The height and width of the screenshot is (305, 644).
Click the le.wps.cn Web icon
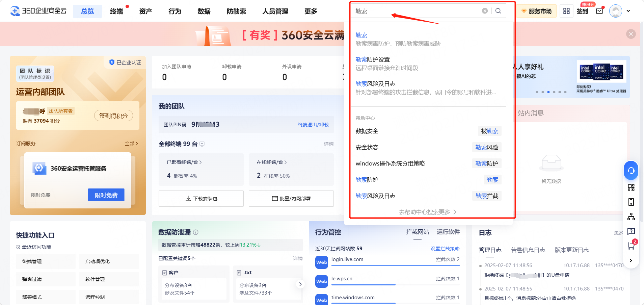[x=321, y=281]
